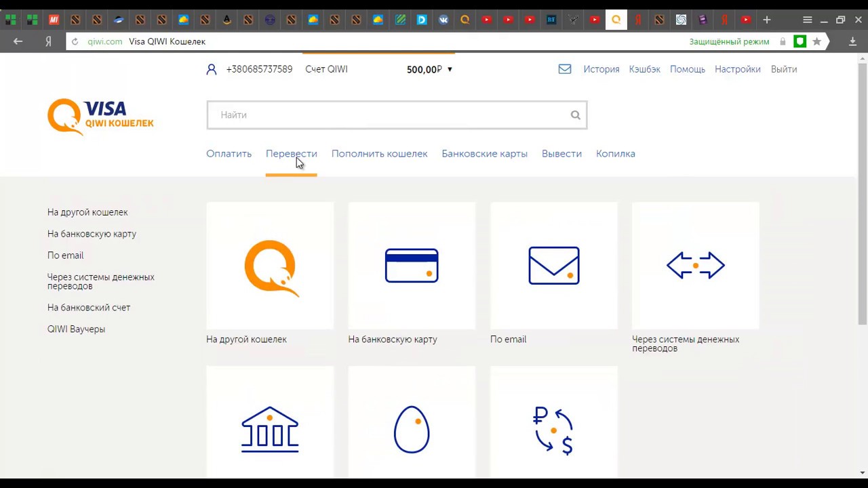Click sidebar link QIWI Ваучеры
The height and width of the screenshot is (488, 868).
pos(76,329)
